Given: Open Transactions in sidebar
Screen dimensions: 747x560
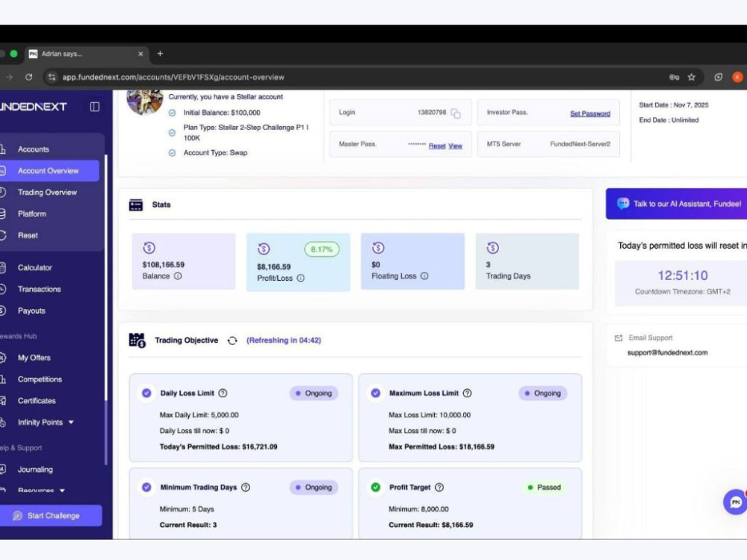Looking at the screenshot, I should [39, 289].
